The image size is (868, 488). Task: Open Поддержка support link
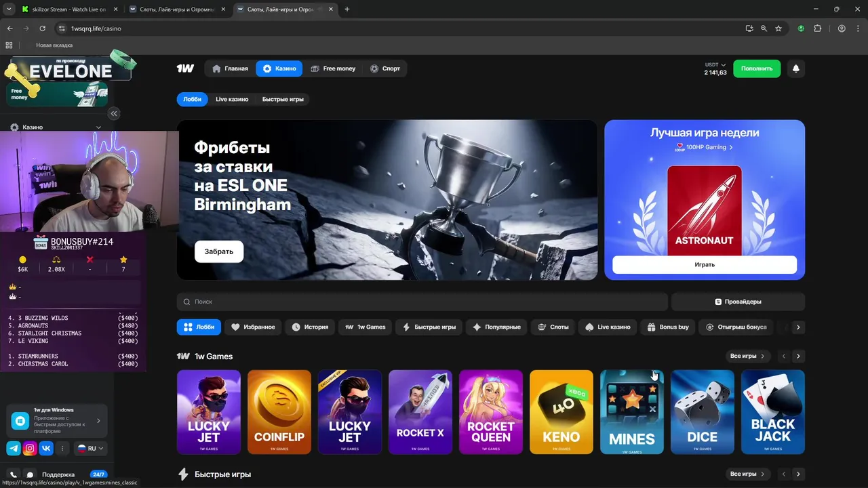pos(58,475)
